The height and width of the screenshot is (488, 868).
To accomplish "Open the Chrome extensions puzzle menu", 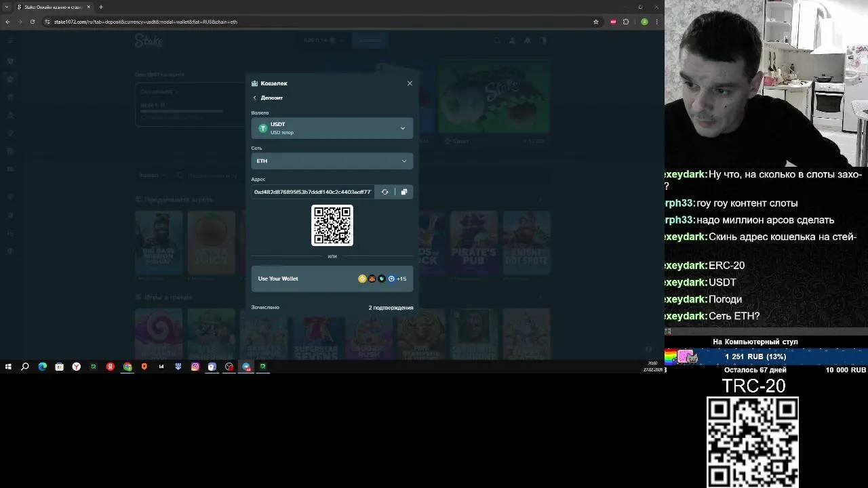I will point(626,22).
